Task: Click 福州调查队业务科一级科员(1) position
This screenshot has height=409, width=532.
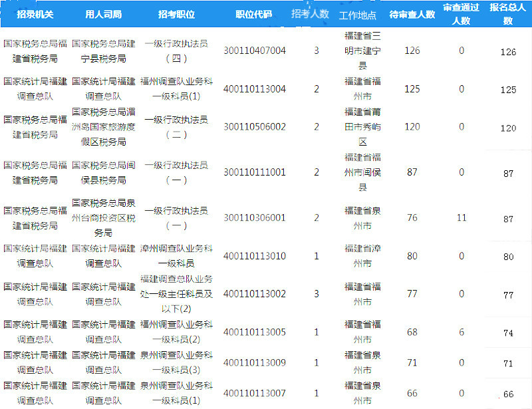Action: point(176,89)
